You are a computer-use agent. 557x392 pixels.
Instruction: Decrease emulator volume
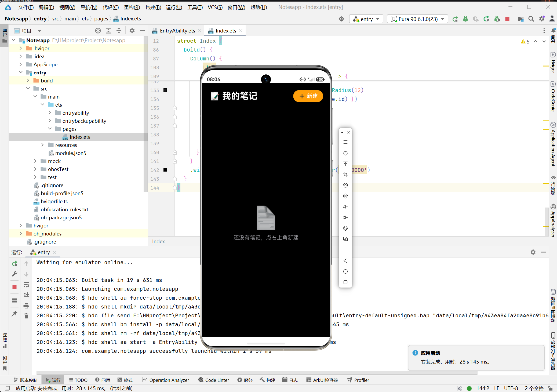(x=345, y=217)
